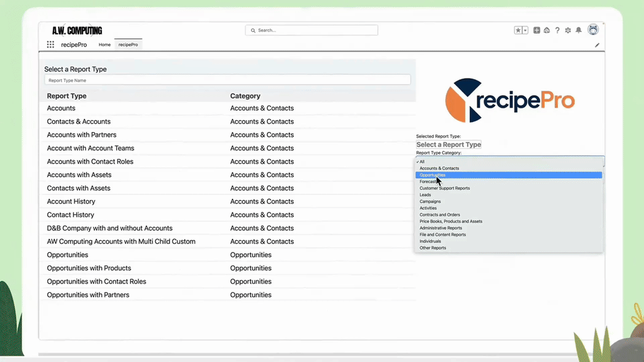Viewport: 644px width, 362px height.
Task: Choose Campaigns category option
Action: tap(509, 202)
